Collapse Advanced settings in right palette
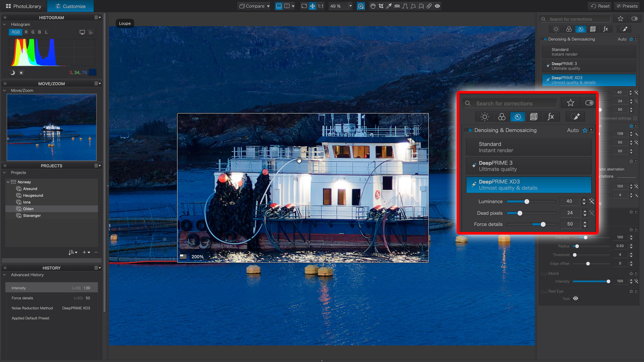The image size is (644, 362). [635, 118]
